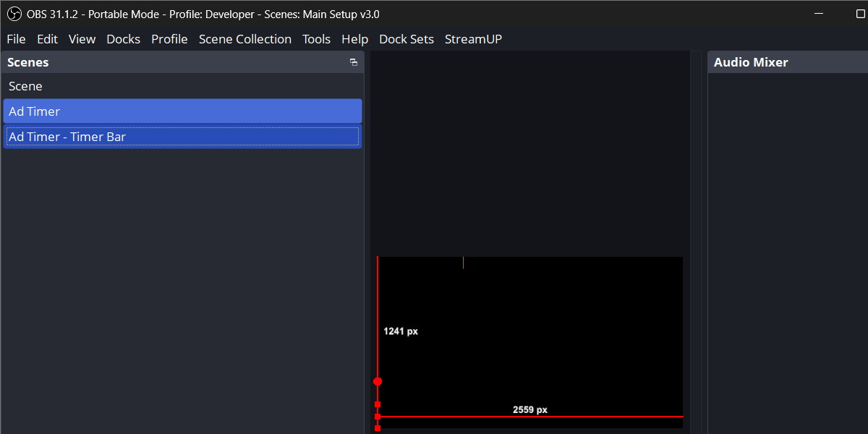Image resolution: width=868 pixels, height=434 pixels.
Task: Open the Tools menu
Action: point(316,39)
